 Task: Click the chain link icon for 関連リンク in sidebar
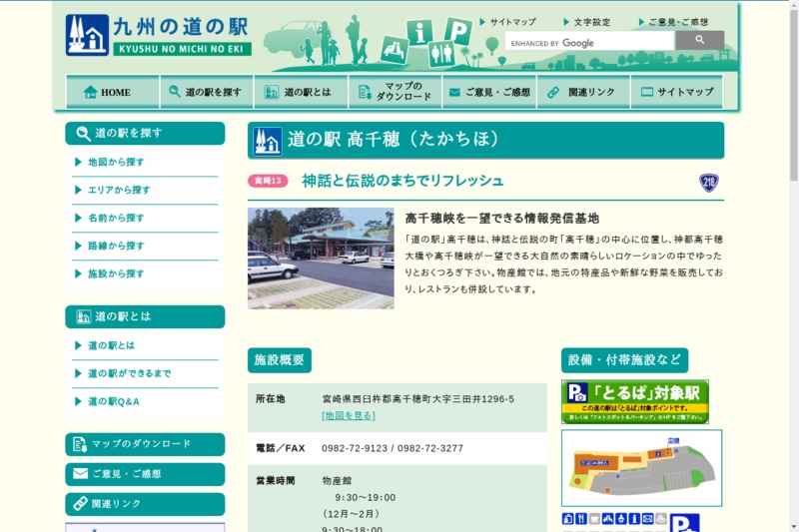point(79,503)
